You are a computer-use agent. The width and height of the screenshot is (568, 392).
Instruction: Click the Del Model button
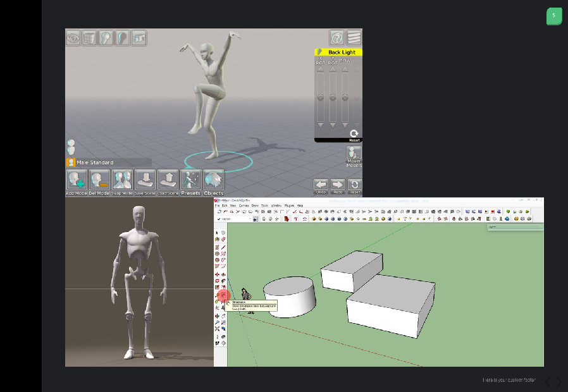[99, 183]
